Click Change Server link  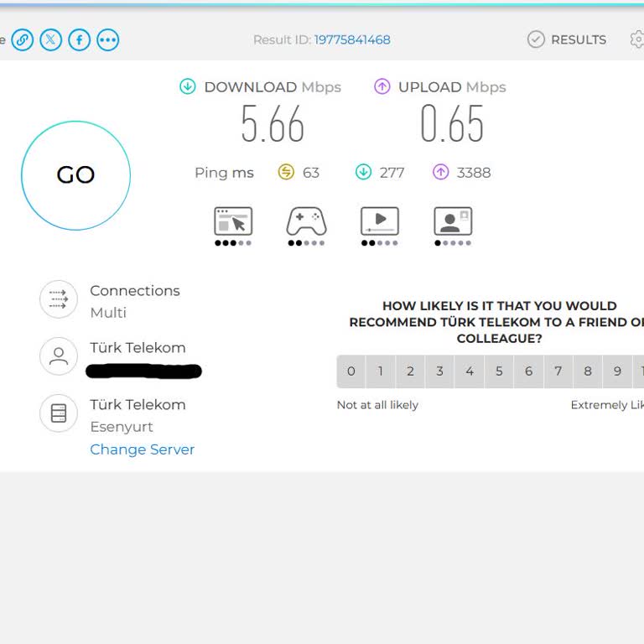(x=142, y=449)
